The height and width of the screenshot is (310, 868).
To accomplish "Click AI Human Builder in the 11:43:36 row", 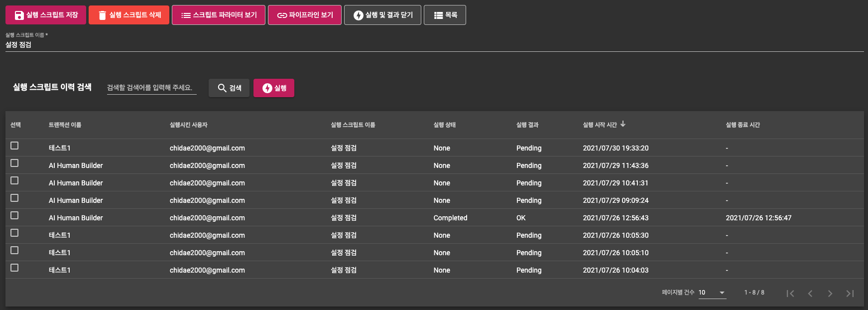I will 76,165.
